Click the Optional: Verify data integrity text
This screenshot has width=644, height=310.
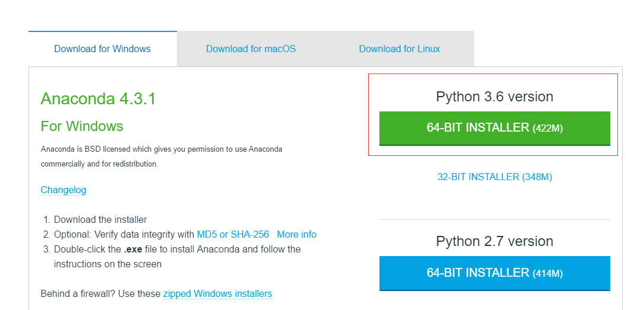click(124, 234)
